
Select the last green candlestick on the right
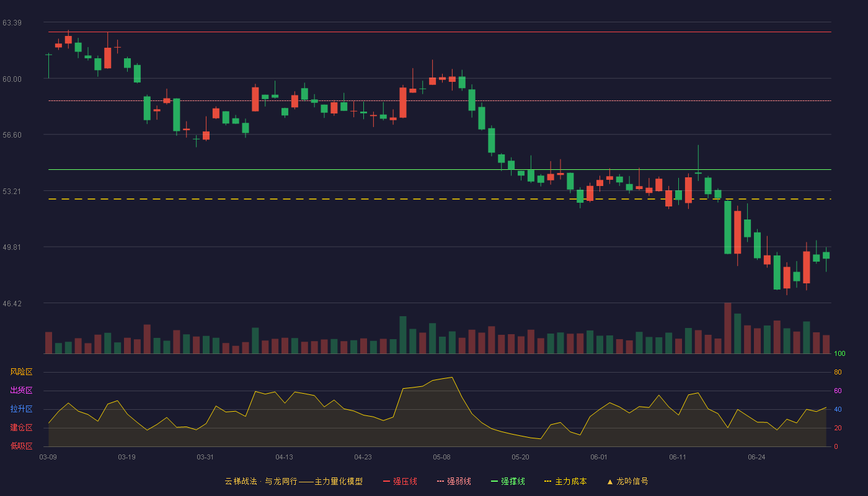(x=826, y=255)
